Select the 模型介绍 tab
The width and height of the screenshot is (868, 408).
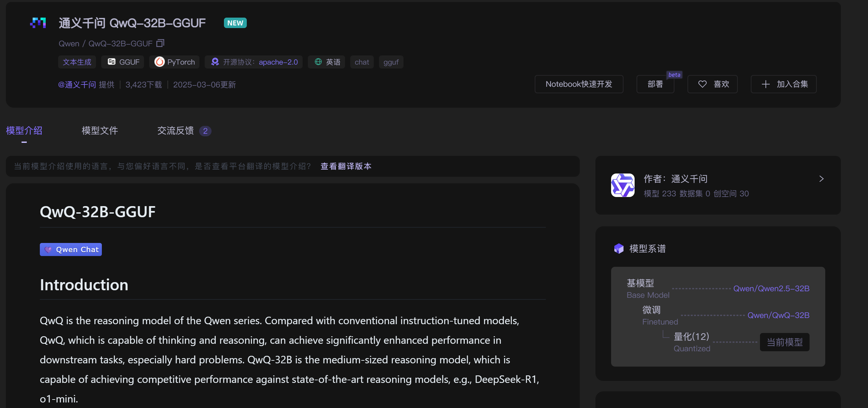click(24, 130)
